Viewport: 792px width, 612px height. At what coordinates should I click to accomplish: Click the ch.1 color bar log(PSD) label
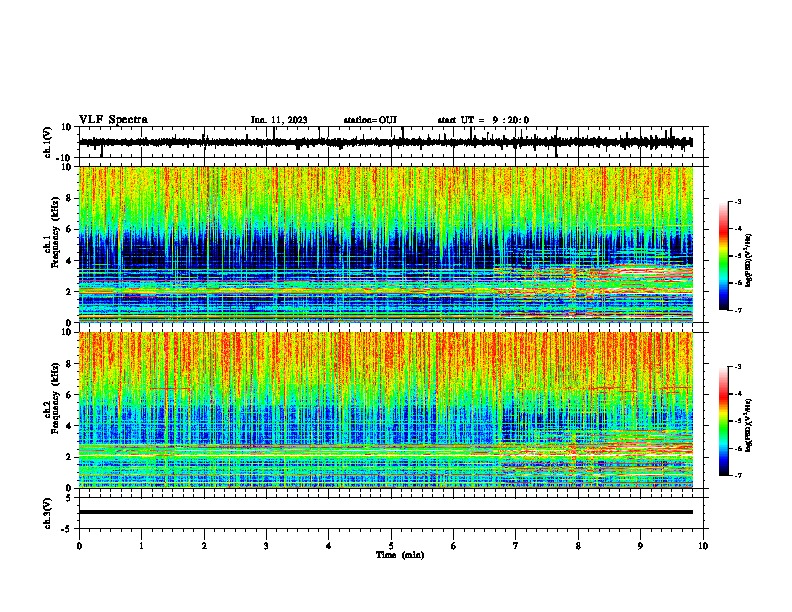click(x=749, y=260)
